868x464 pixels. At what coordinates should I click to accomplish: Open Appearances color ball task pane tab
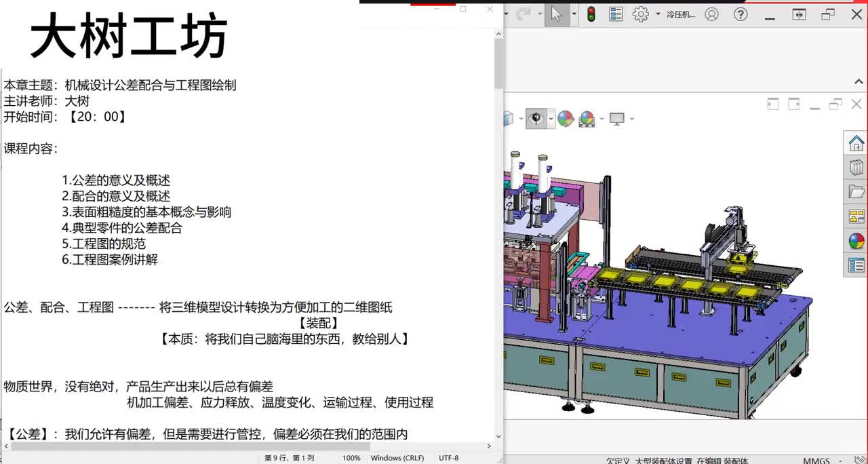(856, 241)
